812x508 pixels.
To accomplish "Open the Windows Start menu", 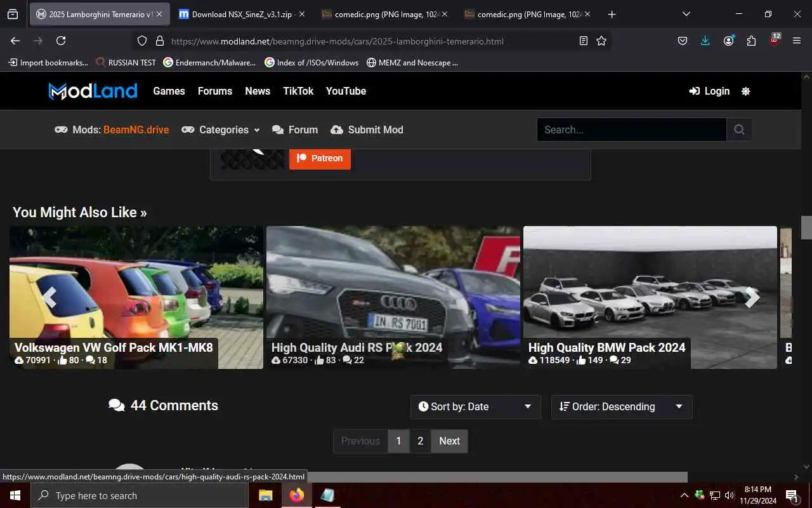I will [x=15, y=495].
